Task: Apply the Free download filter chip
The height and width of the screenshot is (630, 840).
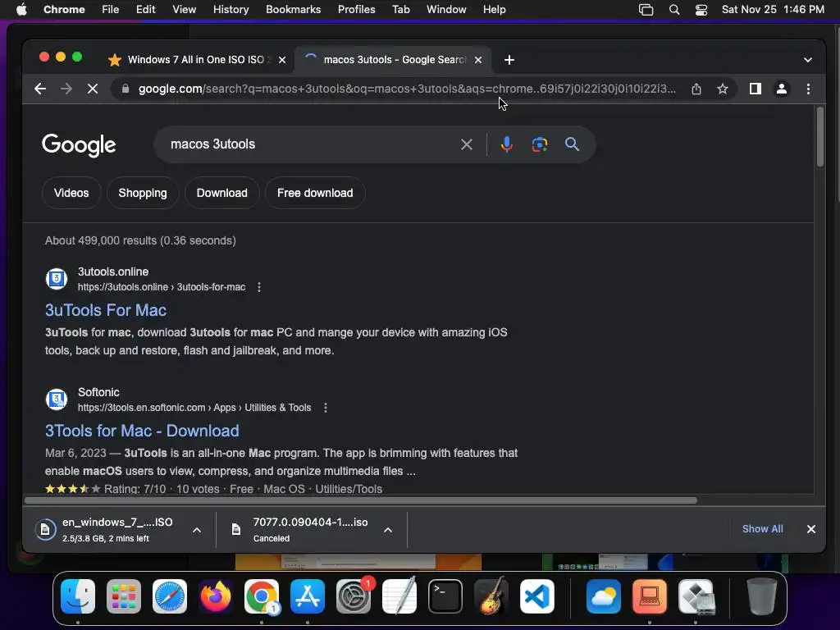Action: pyautogui.click(x=315, y=193)
